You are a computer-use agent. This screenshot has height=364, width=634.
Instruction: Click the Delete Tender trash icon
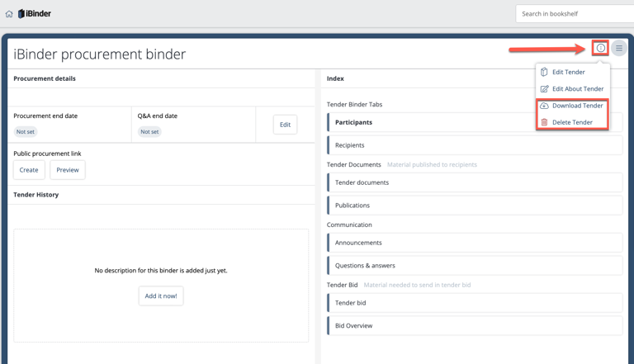tap(544, 122)
